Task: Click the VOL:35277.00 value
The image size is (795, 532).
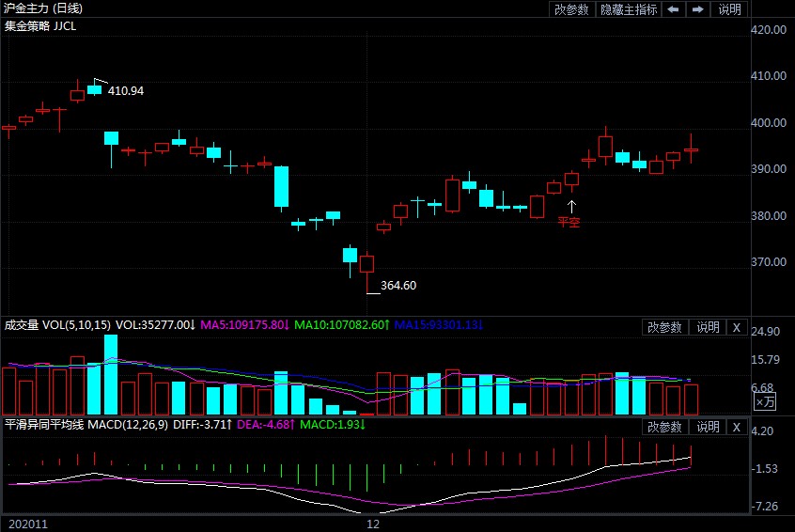Action: pyautogui.click(x=155, y=325)
